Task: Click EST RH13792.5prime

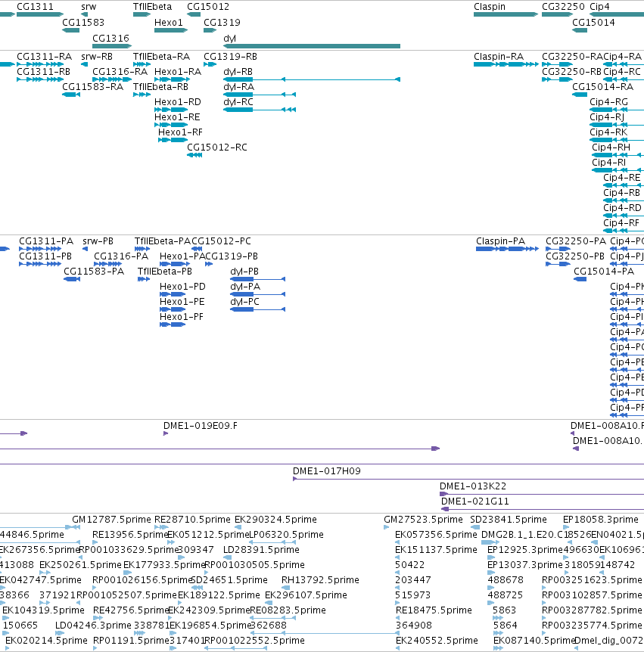Action: (285, 588)
